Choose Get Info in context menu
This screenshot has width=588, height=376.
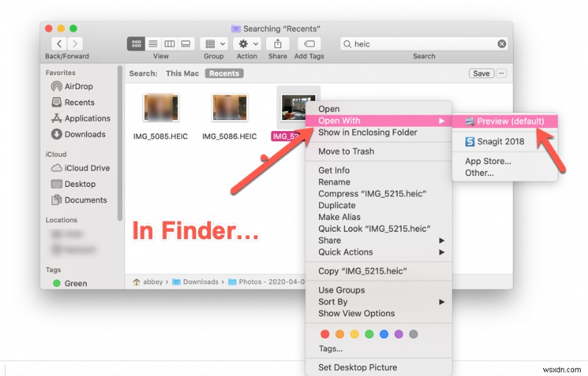point(379,171)
